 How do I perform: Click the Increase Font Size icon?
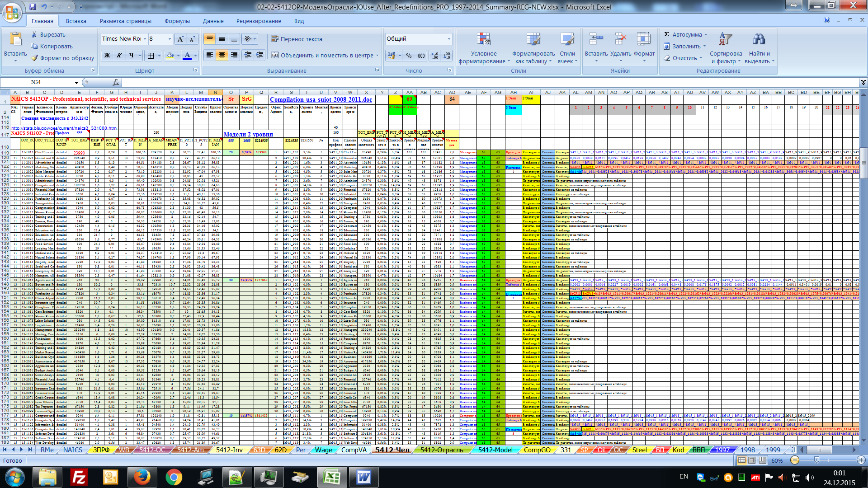point(180,39)
